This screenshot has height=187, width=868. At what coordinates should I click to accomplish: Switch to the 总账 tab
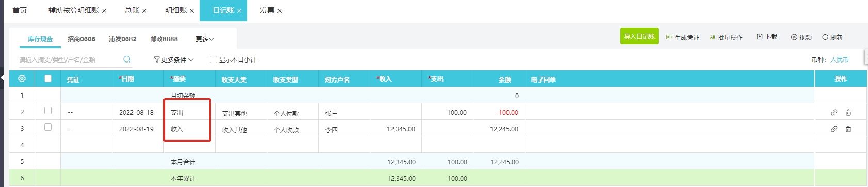click(132, 10)
